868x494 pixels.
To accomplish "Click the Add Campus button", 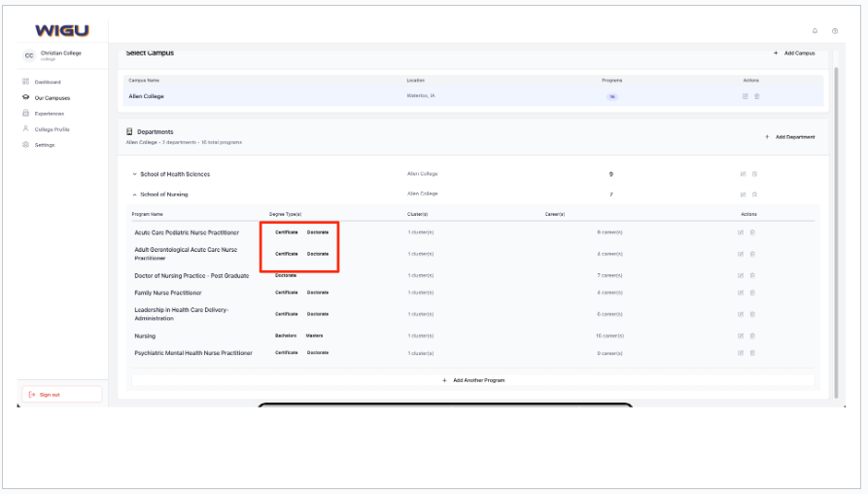I will click(x=794, y=53).
